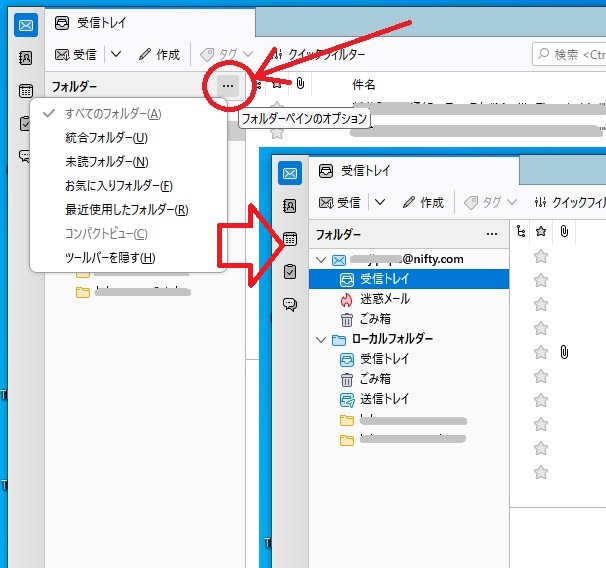606x568 pixels.
Task: Click the paperclip attachment column header in the inset window
Action: coord(565,233)
